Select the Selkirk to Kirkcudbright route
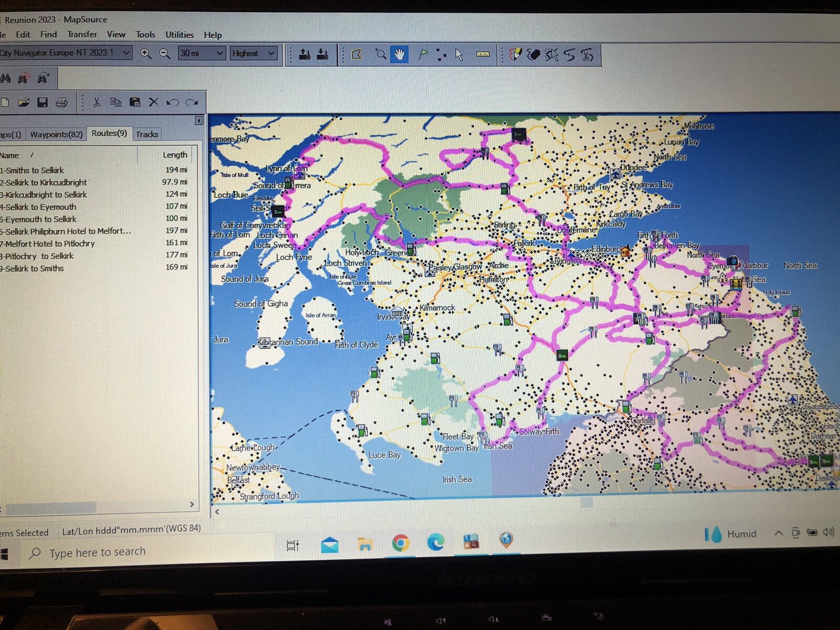The height and width of the screenshot is (630, 840). click(94, 182)
